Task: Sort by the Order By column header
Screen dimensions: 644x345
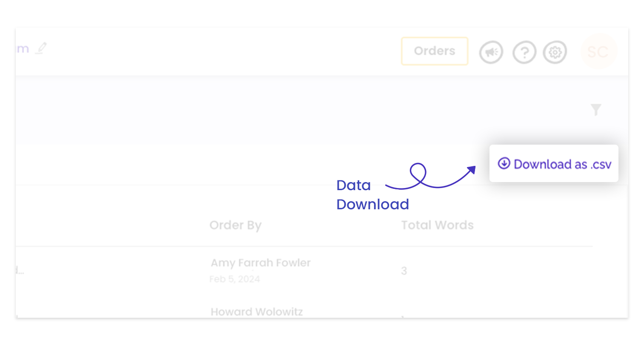Action: 235,225
